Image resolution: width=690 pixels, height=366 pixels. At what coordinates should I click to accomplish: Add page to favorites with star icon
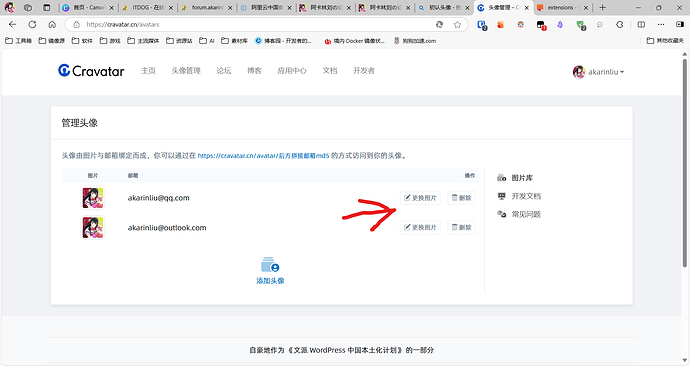[458, 25]
